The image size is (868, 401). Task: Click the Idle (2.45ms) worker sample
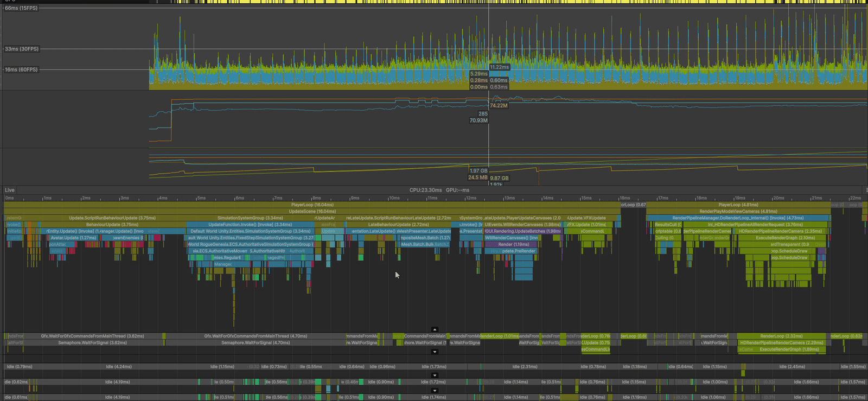click(x=792, y=367)
